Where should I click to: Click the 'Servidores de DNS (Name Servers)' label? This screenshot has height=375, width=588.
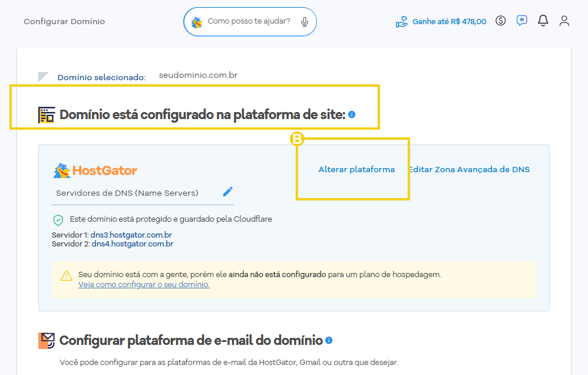pyautogui.click(x=127, y=193)
